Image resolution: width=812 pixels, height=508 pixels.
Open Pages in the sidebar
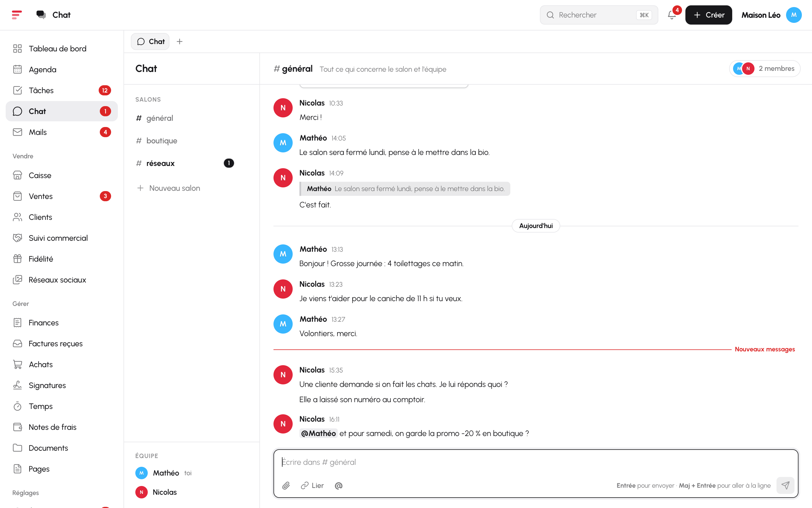[x=62, y=469]
